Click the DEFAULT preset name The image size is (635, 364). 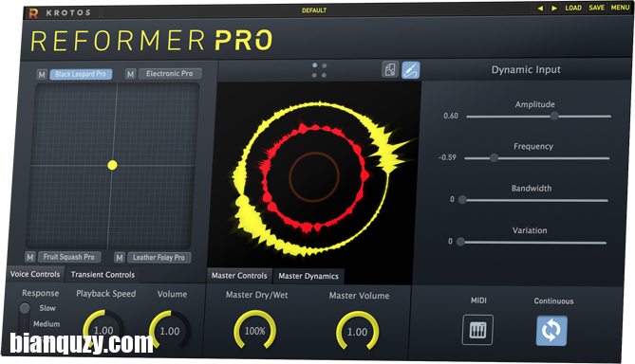point(314,10)
